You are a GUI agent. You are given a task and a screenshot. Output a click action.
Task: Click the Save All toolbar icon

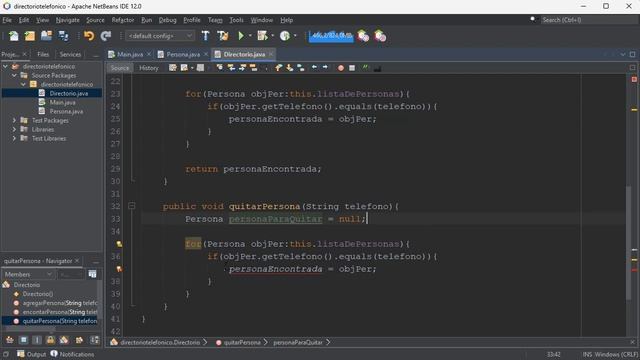point(63,36)
